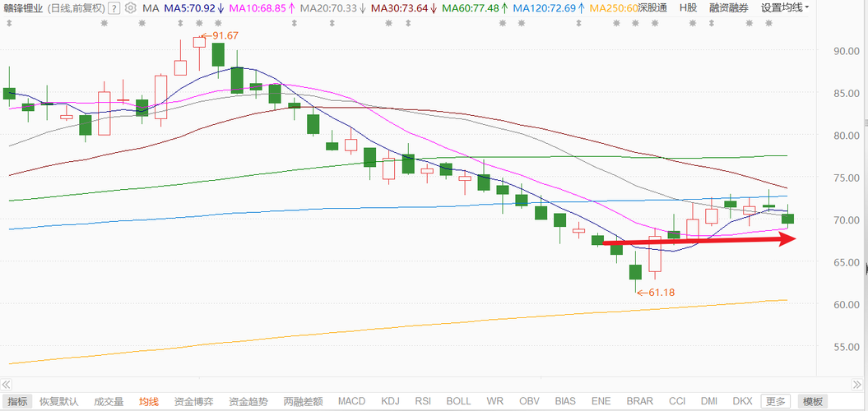The height and width of the screenshot is (411, 868).
Task: Click the red trend arrow on chart
Action: 699,240
